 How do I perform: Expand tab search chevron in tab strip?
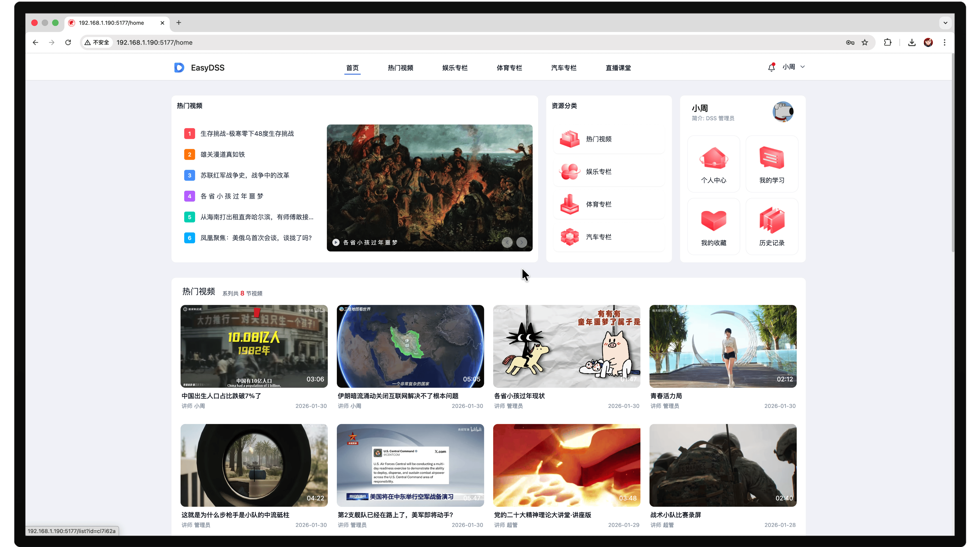tap(945, 23)
